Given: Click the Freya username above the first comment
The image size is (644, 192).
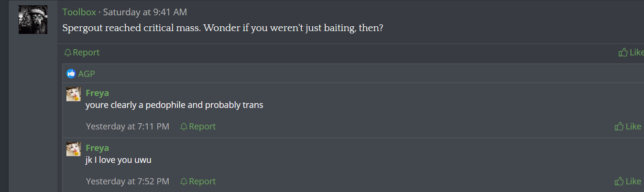Looking at the screenshot, I should point(97,93).
